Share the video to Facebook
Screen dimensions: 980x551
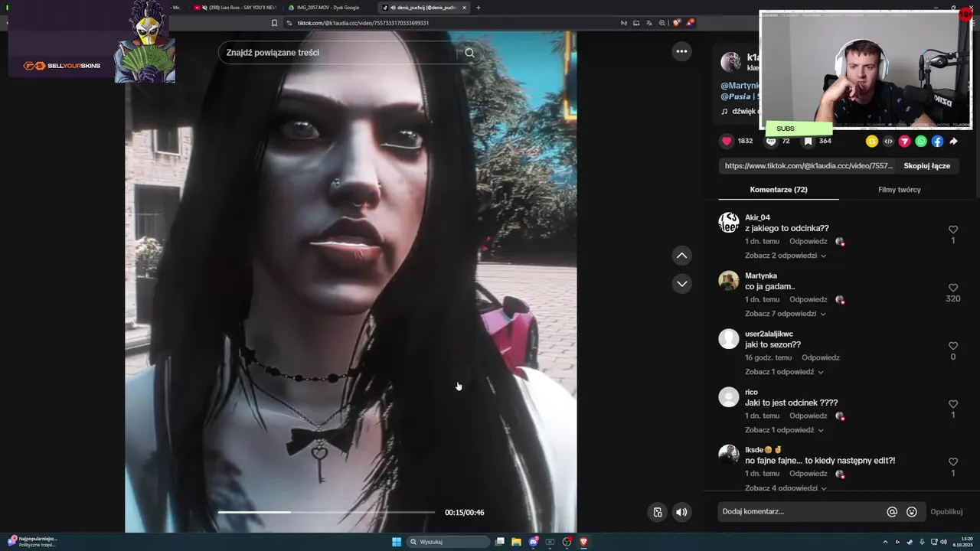coord(937,141)
